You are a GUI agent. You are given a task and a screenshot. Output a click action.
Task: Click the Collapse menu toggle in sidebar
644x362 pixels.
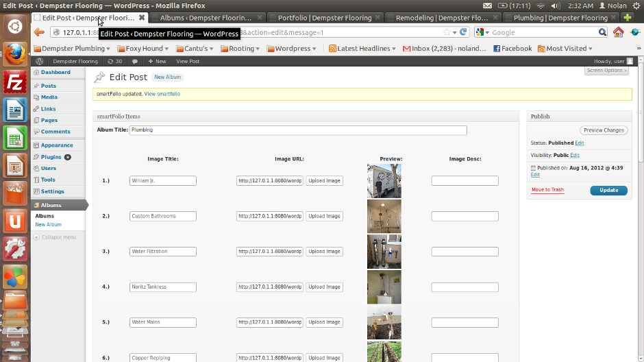click(x=54, y=237)
